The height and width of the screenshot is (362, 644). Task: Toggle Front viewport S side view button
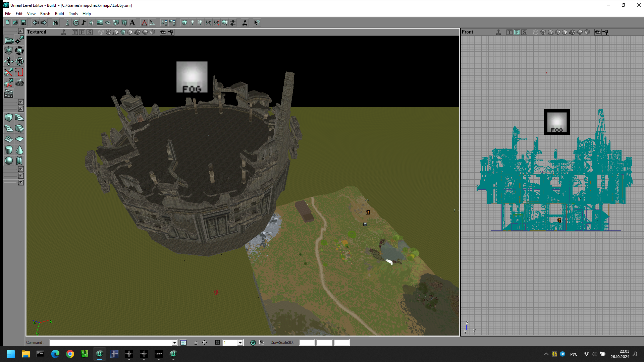click(x=524, y=32)
